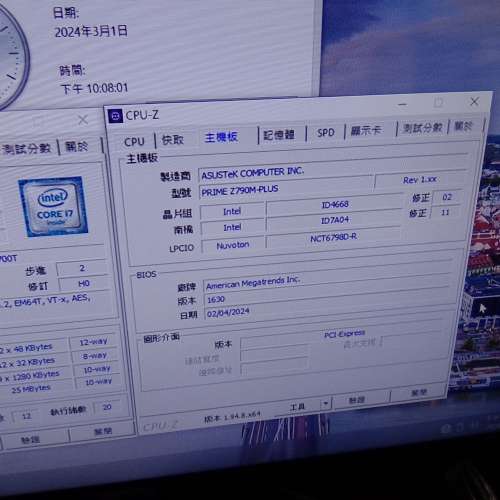
Task: Switch to the 顯示卡 tab
Action: point(366,130)
